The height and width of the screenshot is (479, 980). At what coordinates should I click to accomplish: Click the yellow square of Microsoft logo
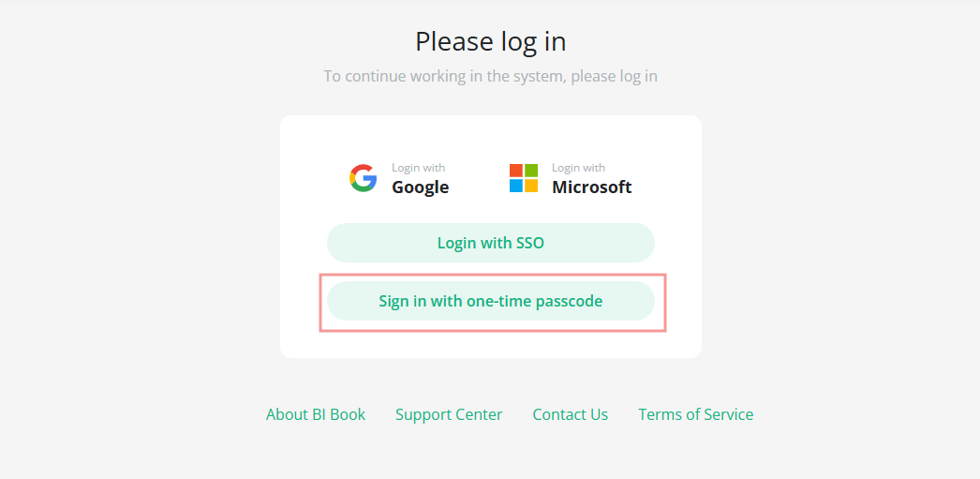pyautogui.click(x=530, y=186)
